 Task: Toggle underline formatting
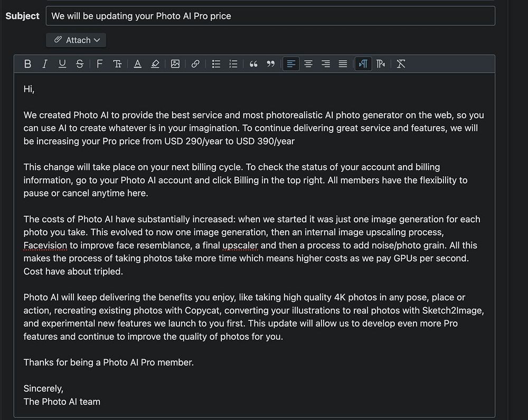click(62, 64)
